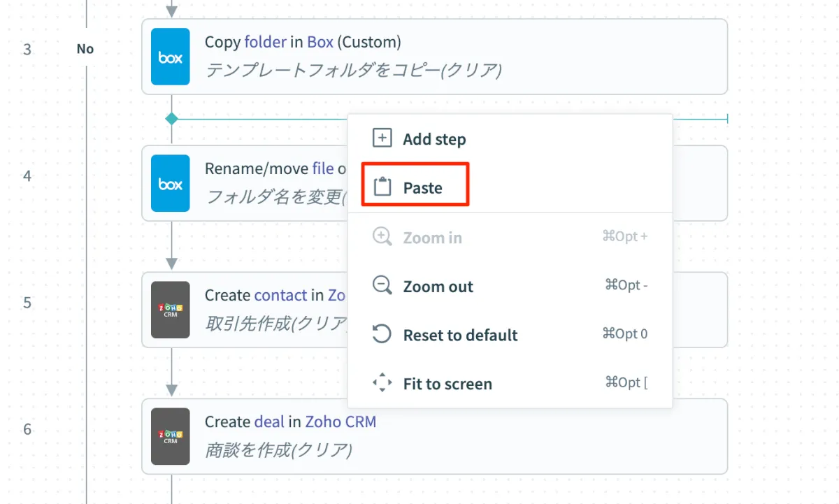Choose Paste in the context menu
This screenshot has height=504, width=839.
[x=422, y=188]
